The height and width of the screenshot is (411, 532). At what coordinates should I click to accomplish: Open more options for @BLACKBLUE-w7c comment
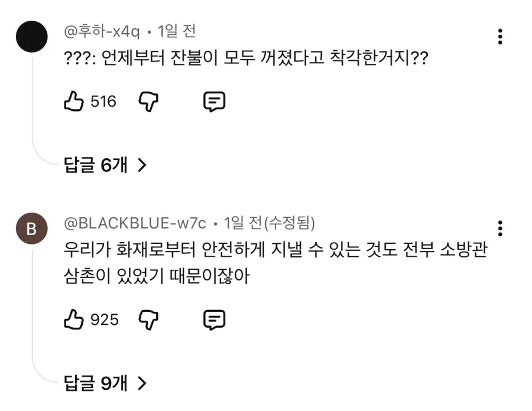click(500, 228)
